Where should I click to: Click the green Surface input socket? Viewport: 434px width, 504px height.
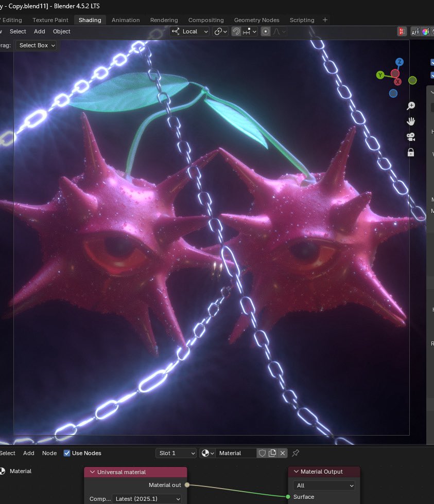click(288, 497)
